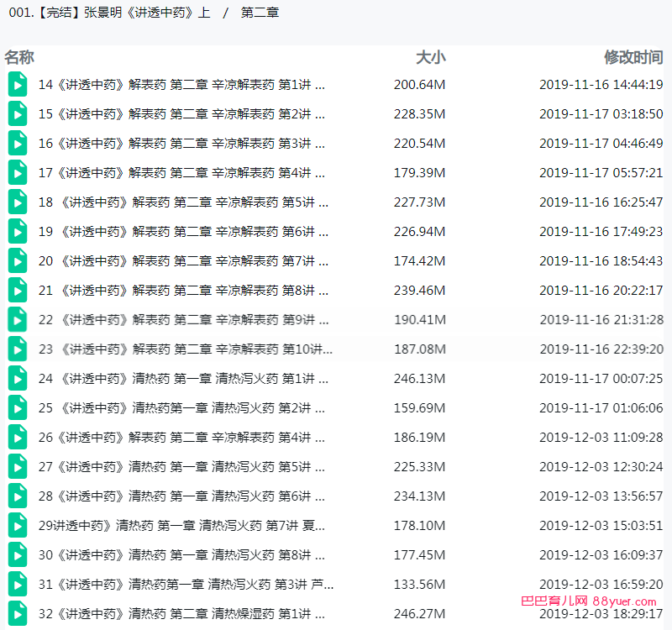Open file 24 清热泻火药 第1讲
672x630 pixels.
pyautogui.click(x=183, y=379)
